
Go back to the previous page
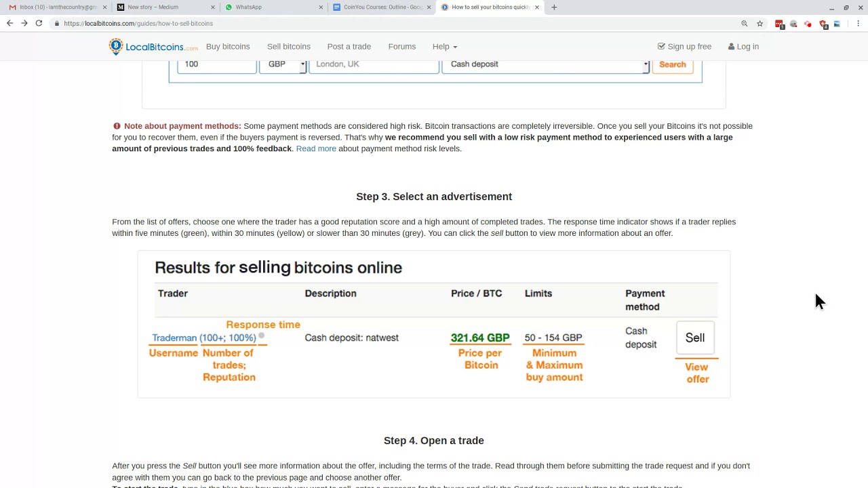click(x=9, y=23)
